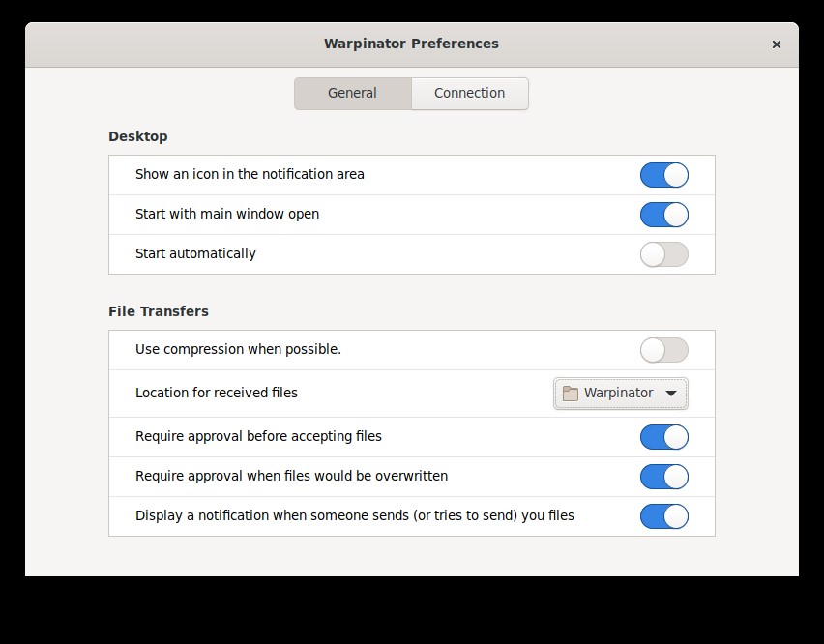Click the 'Start automatically' label text
Screen dimensions: 824x644
click(x=195, y=253)
